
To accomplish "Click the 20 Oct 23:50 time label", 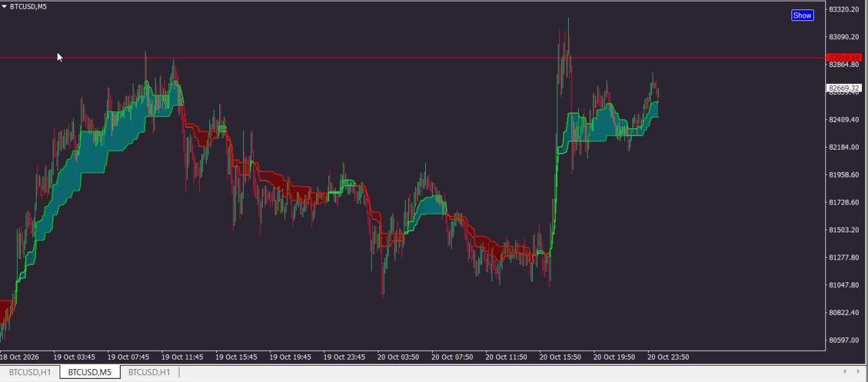I will tap(669, 357).
